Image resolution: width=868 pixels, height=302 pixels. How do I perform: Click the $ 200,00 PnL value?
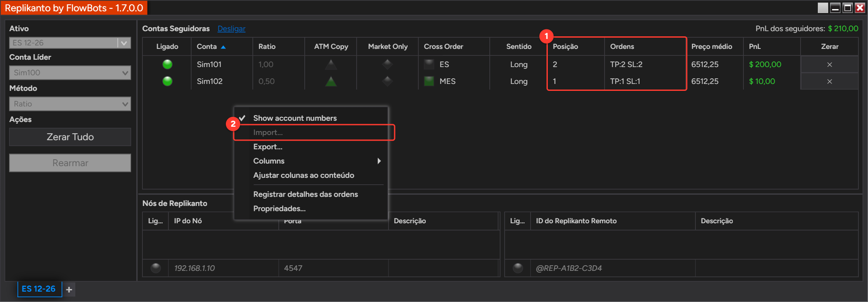[765, 64]
